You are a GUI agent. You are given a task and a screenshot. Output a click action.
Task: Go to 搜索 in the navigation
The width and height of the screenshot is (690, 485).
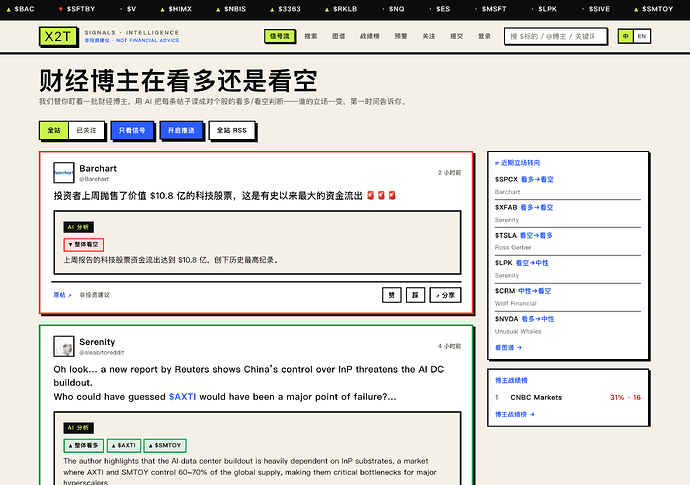click(311, 36)
